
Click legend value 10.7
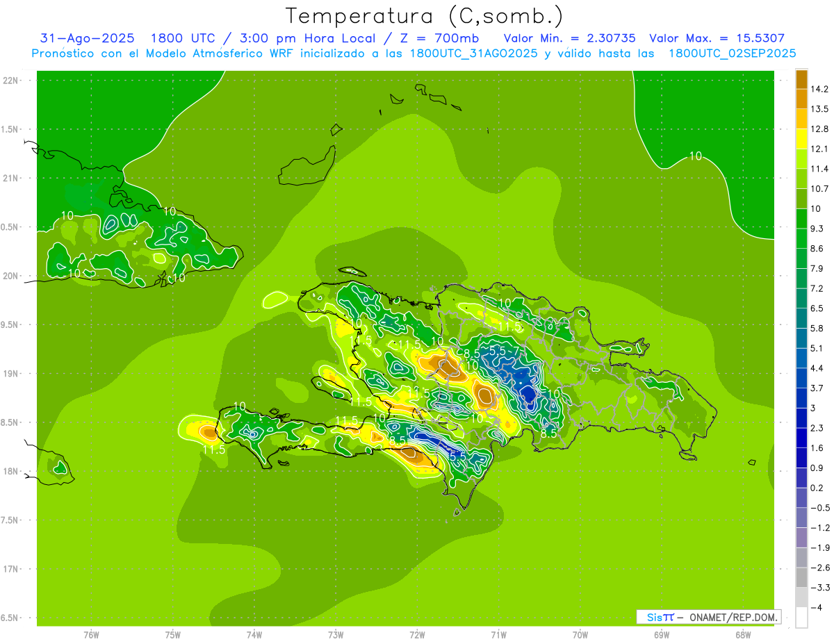coord(819,188)
